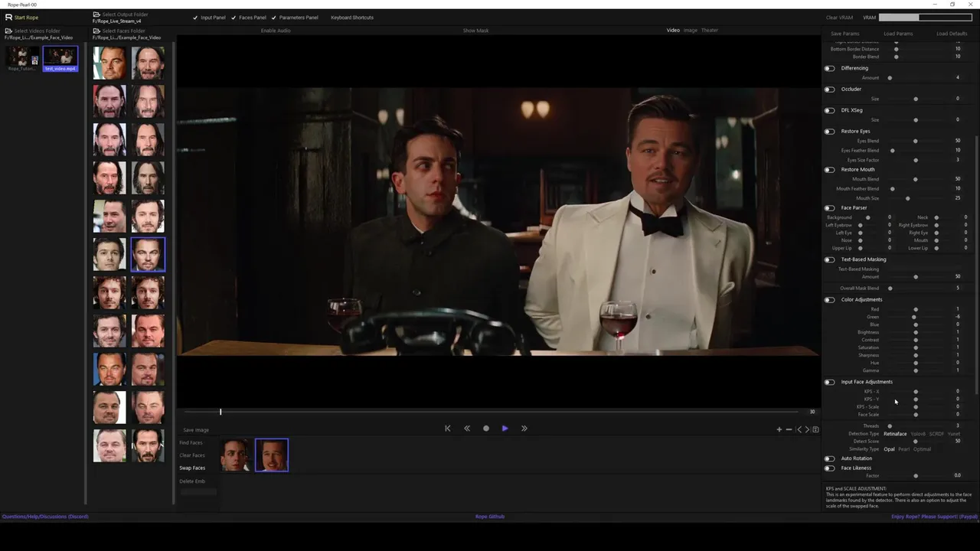Image resolution: width=980 pixels, height=551 pixels.
Task: Enable Text-Based Masking toggle
Action: pos(829,259)
